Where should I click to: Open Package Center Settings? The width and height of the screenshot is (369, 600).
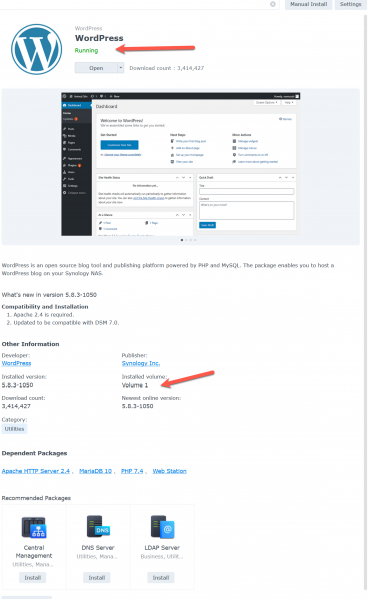350,4
